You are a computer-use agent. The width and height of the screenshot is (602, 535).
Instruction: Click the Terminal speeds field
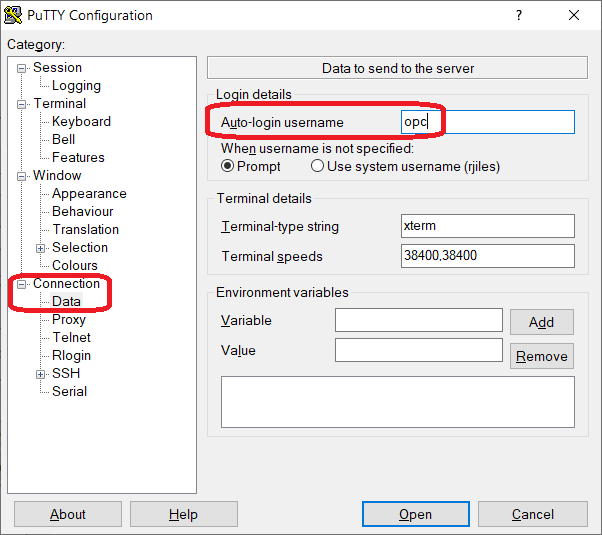(x=488, y=256)
